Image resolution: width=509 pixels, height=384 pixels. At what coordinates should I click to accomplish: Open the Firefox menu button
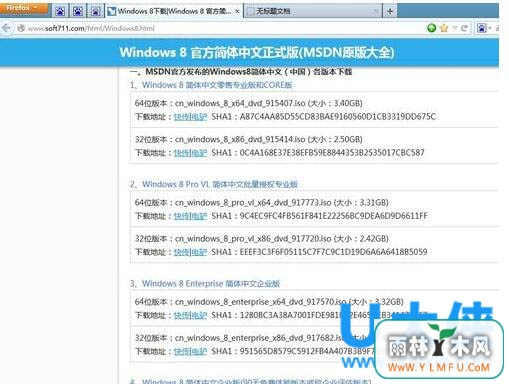(x=23, y=8)
